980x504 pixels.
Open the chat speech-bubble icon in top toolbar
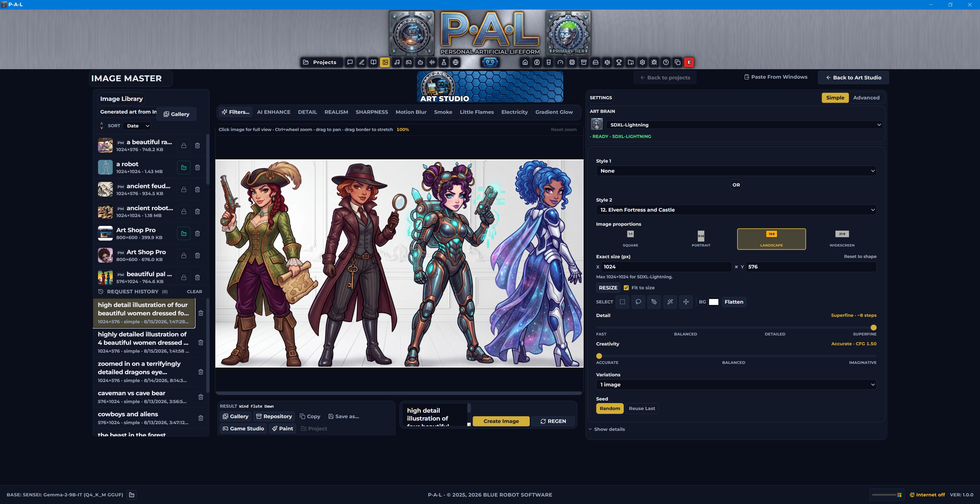pos(350,62)
